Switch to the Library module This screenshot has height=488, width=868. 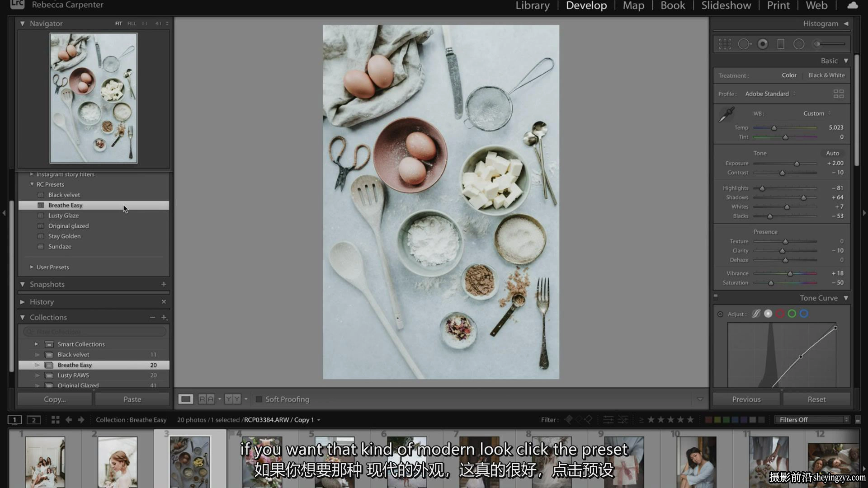533,5
